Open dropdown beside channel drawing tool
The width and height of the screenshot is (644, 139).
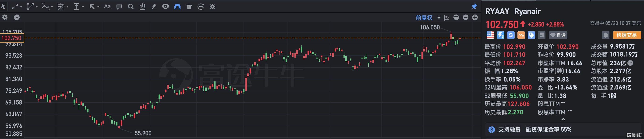coord(67,7)
